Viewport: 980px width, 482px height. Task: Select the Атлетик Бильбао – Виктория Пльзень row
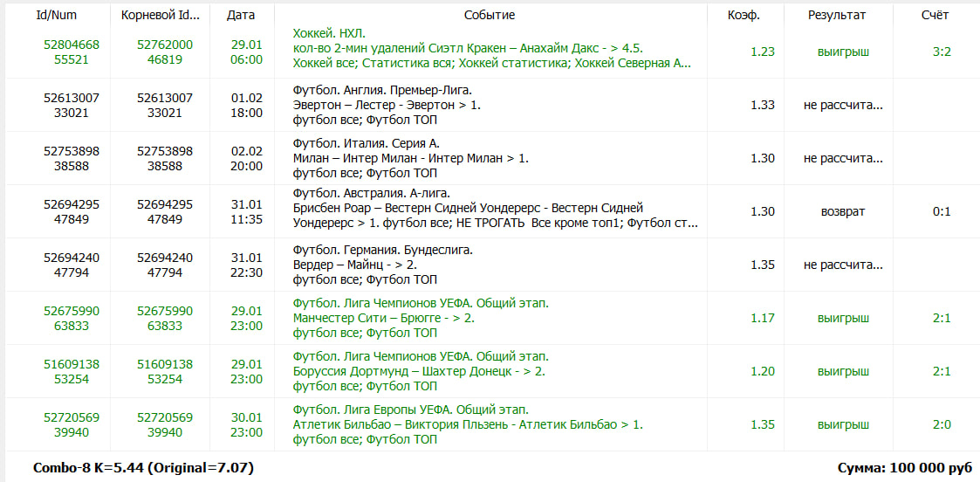pos(490,424)
